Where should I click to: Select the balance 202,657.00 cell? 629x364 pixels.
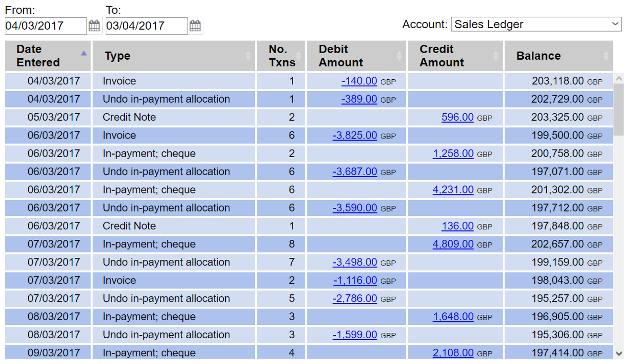(x=558, y=245)
